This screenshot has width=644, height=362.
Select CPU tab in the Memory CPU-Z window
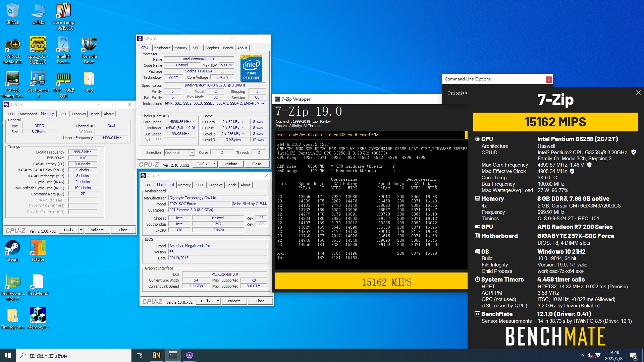pyautogui.click(x=11, y=114)
